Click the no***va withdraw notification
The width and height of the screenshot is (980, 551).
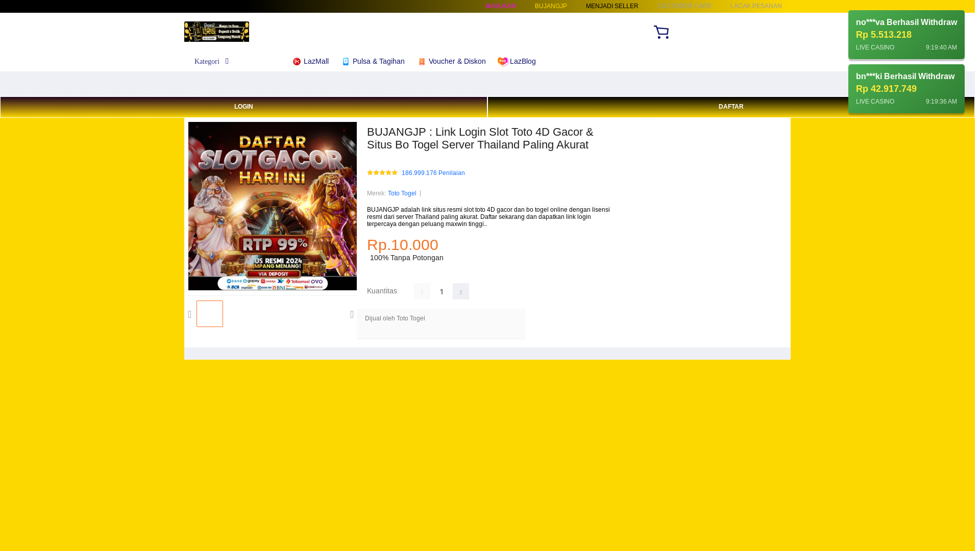pos(906,35)
